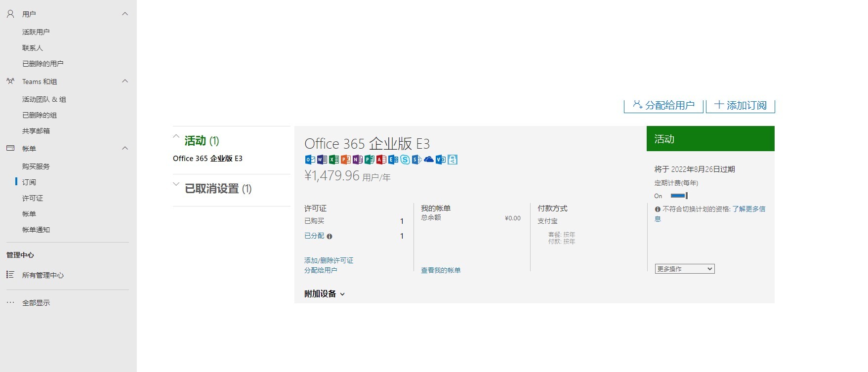Open 帐单通知 in the sidebar

click(36, 230)
